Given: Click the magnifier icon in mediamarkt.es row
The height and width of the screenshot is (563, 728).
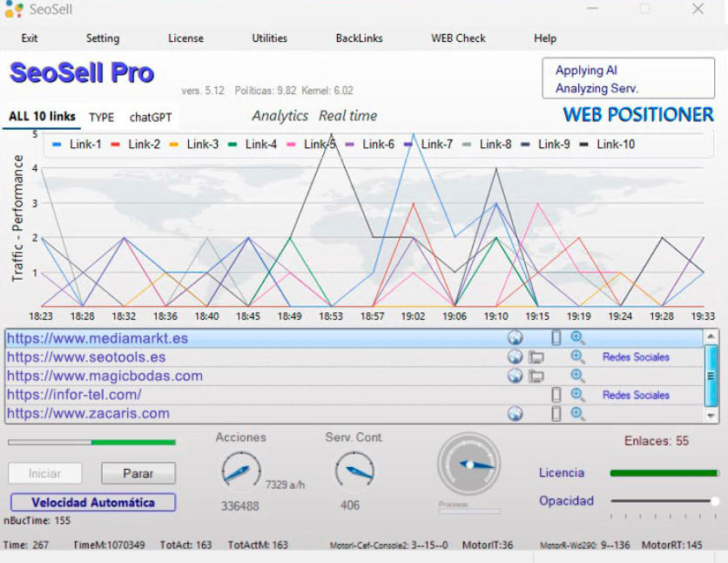Looking at the screenshot, I should pos(577,337).
